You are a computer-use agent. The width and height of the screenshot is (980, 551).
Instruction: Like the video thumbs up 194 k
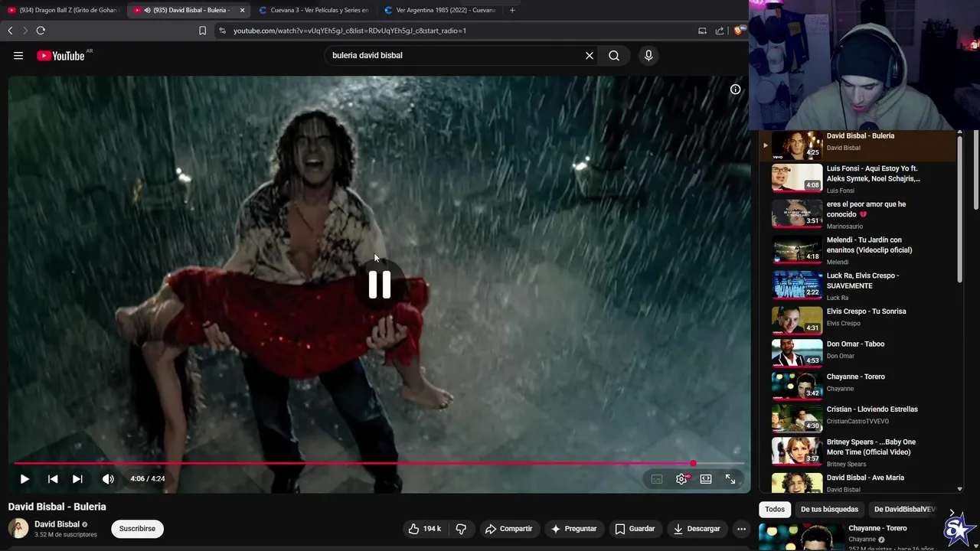click(425, 529)
